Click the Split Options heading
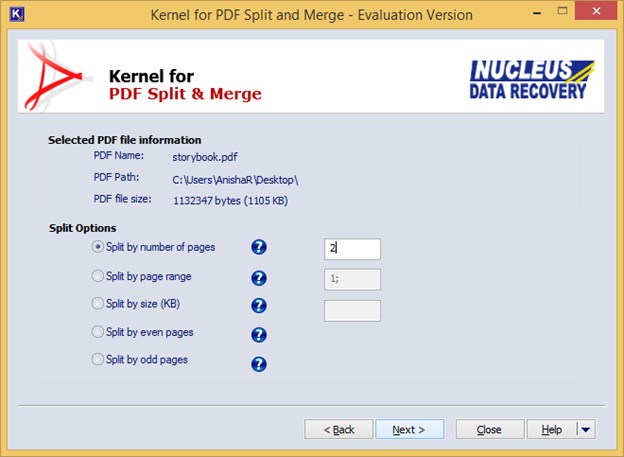Viewport: 624px width, 457px height. point(83,228)
